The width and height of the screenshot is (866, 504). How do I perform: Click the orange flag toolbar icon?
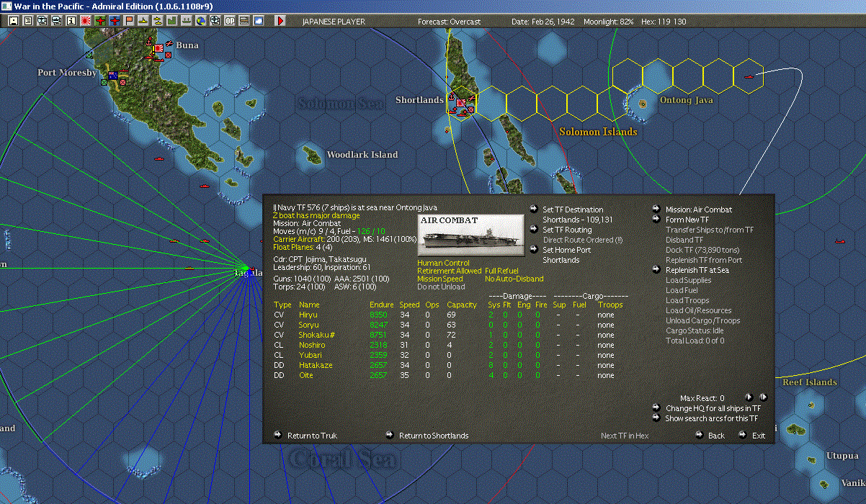(129, 21)
